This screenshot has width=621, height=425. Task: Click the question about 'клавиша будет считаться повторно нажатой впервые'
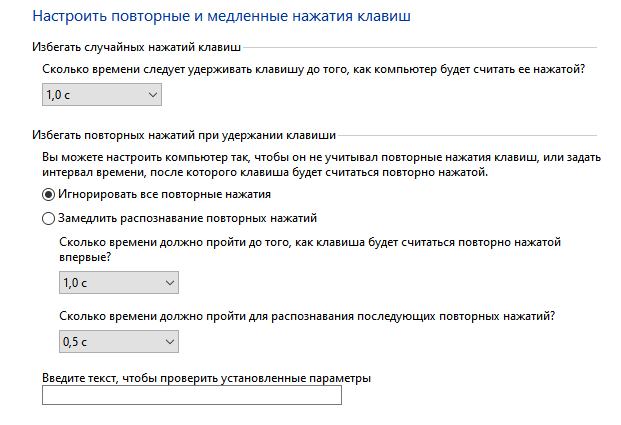310,249
